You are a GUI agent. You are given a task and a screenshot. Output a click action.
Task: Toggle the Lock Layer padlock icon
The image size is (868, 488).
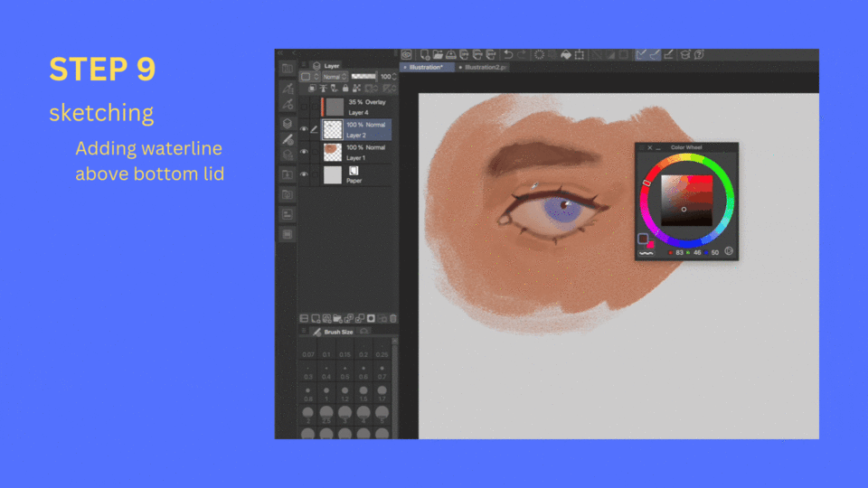(x=345, y=89)
